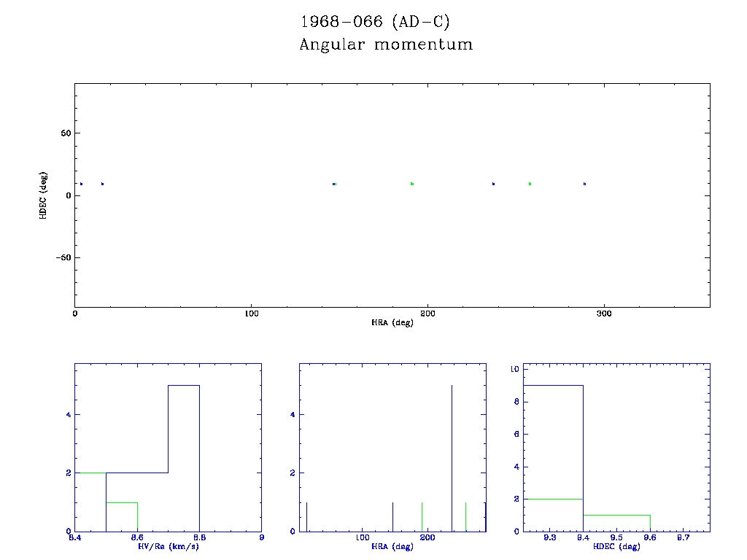Click the 'HRA (deg)' label under scatter plot
Image resolution: width=747 pixels, height=560 pixels.
pyautogui.click(x=392, y=322)
